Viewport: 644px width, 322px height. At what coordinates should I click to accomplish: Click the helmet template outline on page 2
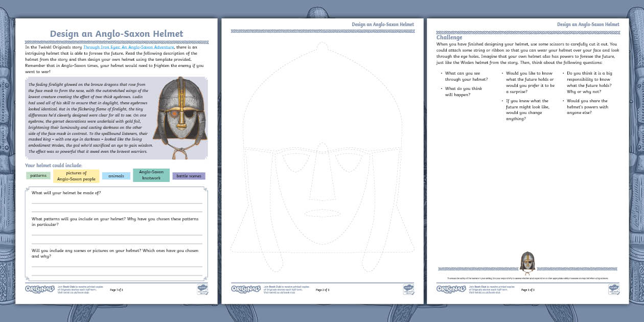coord(322,102)
